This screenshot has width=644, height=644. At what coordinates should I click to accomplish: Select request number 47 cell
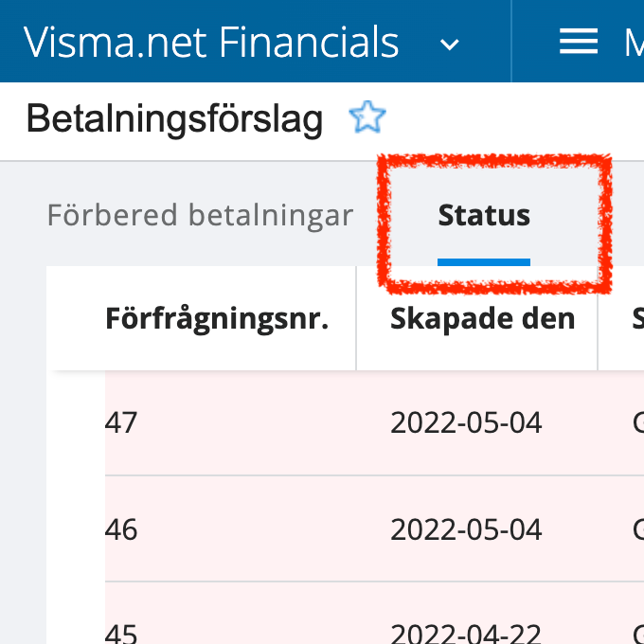[121, 422]
